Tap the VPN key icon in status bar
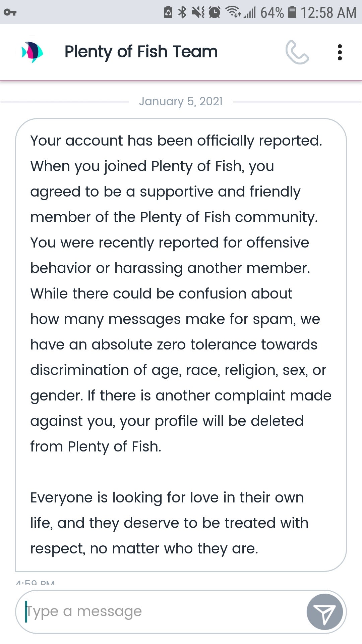This screenshot has height=644, width=362. click(x=10, y=13)
